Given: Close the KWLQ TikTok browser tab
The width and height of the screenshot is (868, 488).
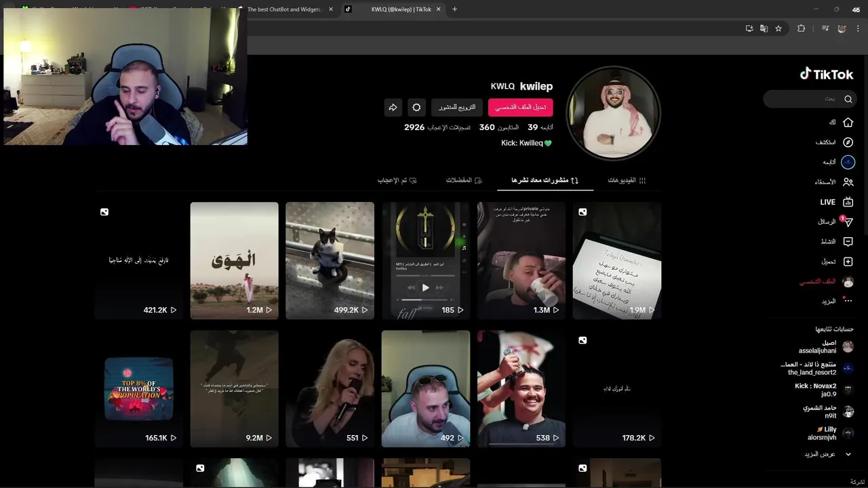Looking at the screenshot, I should click(439, 9).
